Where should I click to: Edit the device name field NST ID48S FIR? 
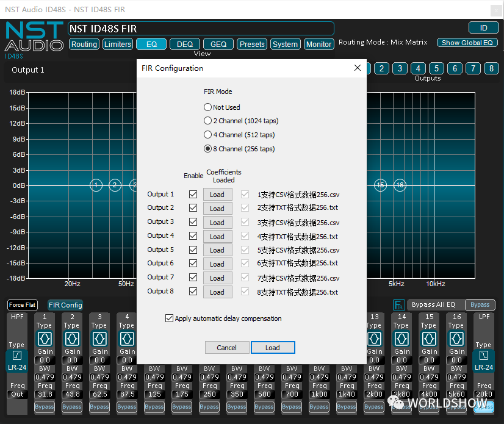201,29
